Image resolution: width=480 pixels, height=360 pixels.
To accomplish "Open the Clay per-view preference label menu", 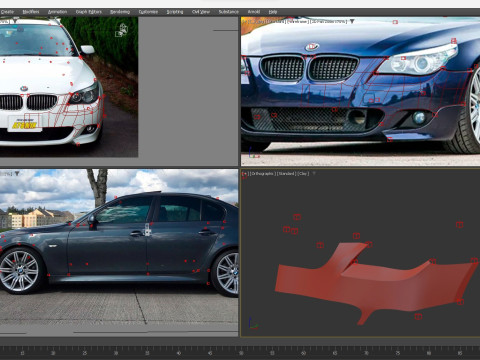I will click(303, 174).
